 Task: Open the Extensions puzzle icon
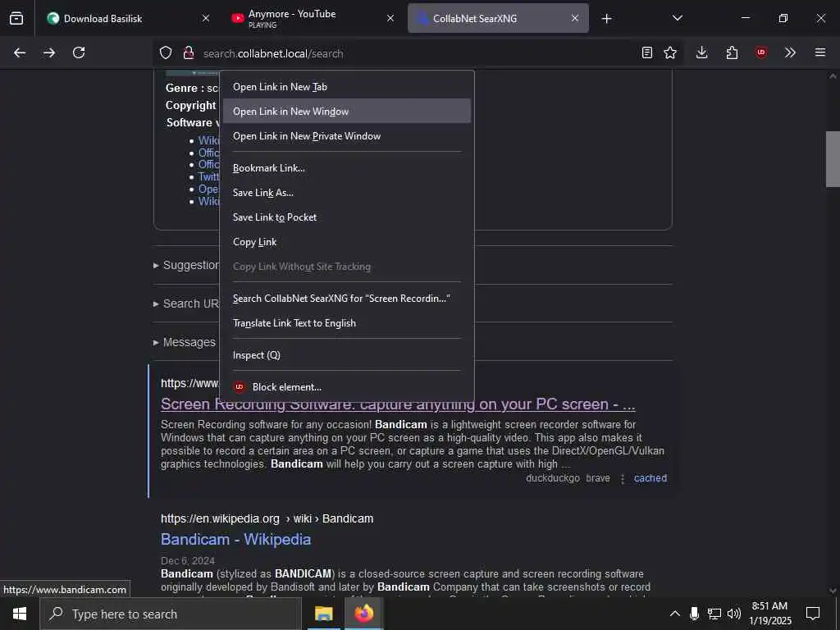tap(732, 52)
